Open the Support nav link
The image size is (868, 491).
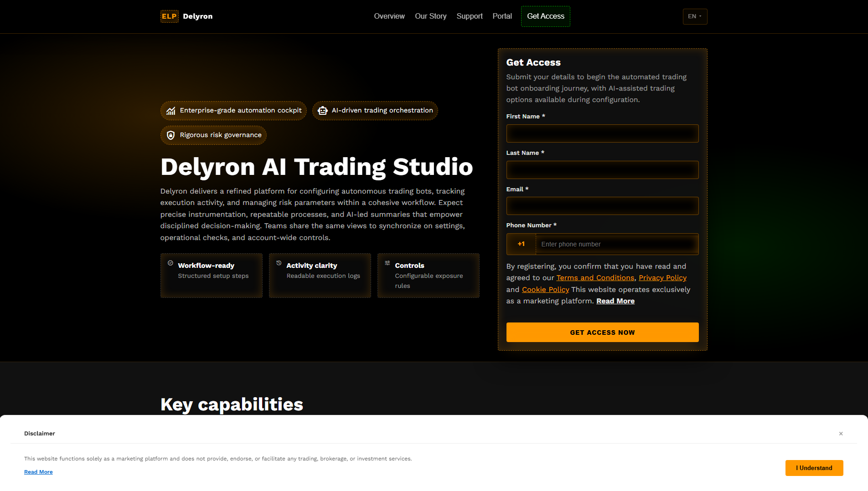click(470, 16)
